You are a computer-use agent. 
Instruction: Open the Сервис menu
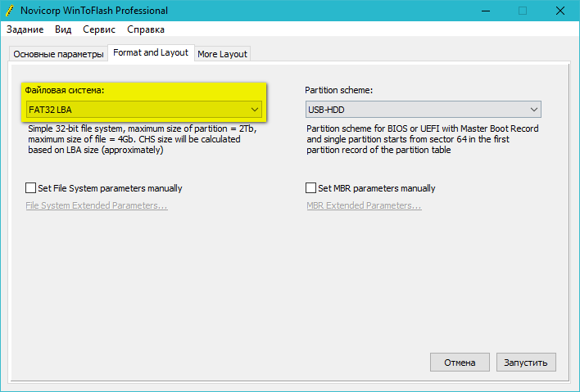[x=99, y=29]
